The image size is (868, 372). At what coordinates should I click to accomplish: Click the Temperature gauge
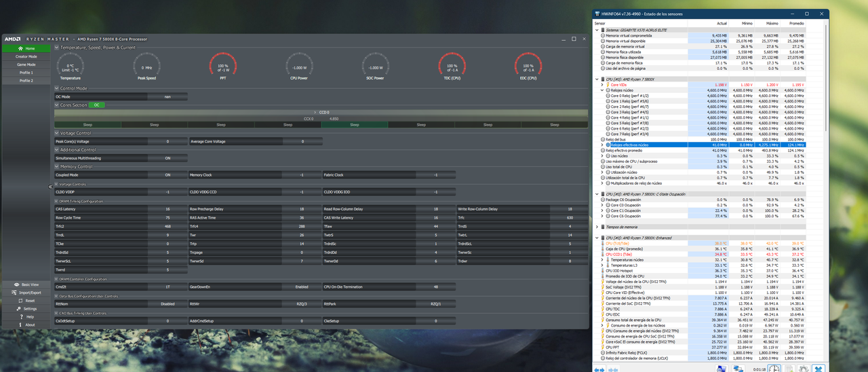click(x=71, y=65)
